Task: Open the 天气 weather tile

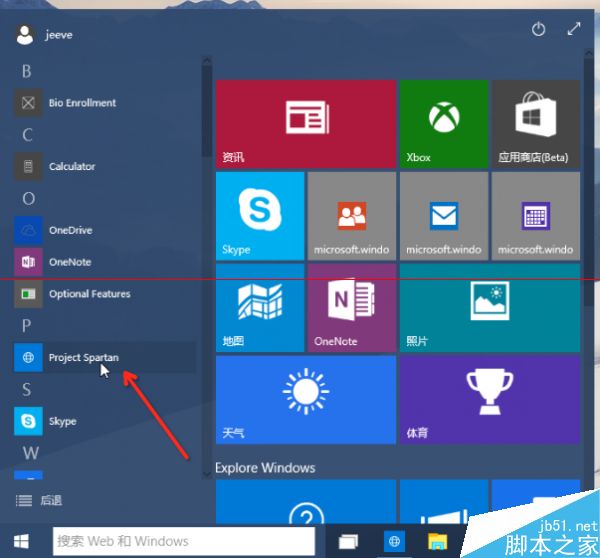Action: pos(306,400)
